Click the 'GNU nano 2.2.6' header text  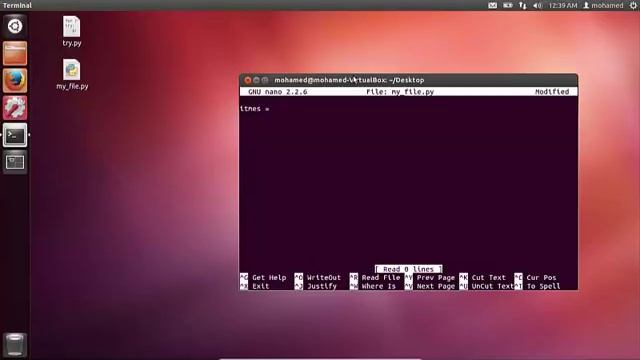(x=278, y=92)
